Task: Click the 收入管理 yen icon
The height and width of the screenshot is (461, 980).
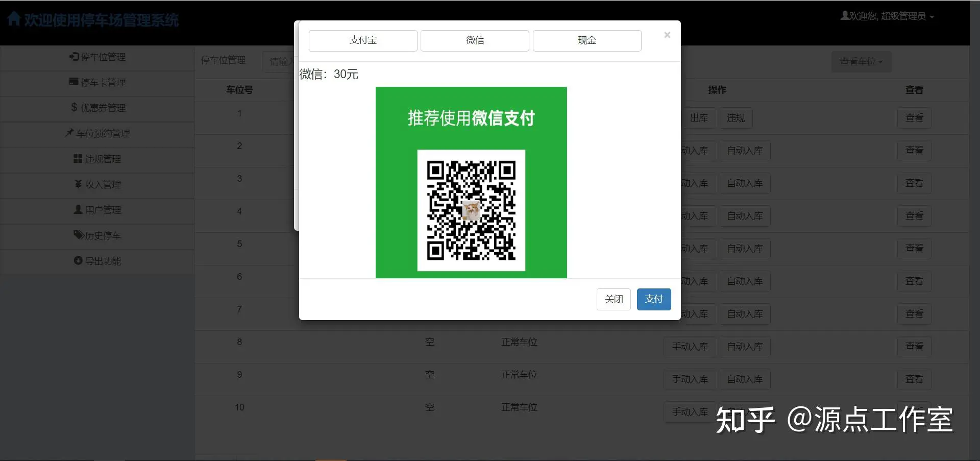Action: tap(78, 184)
